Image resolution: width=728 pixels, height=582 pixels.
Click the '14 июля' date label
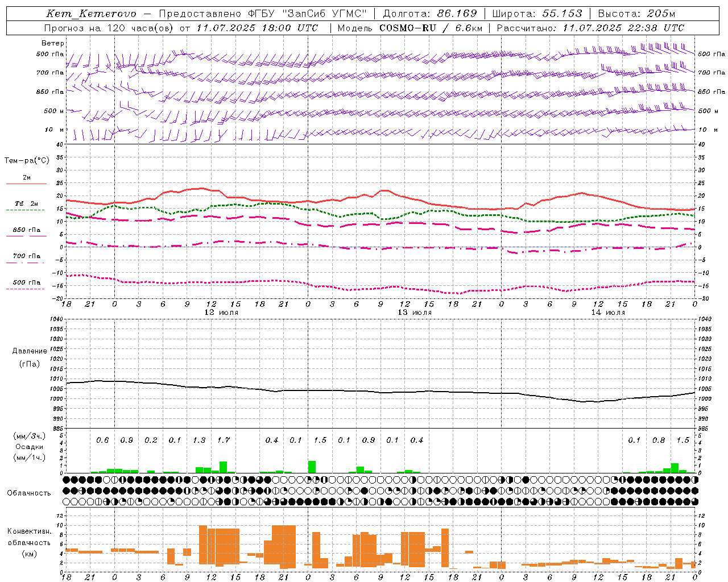click(607, 313)
